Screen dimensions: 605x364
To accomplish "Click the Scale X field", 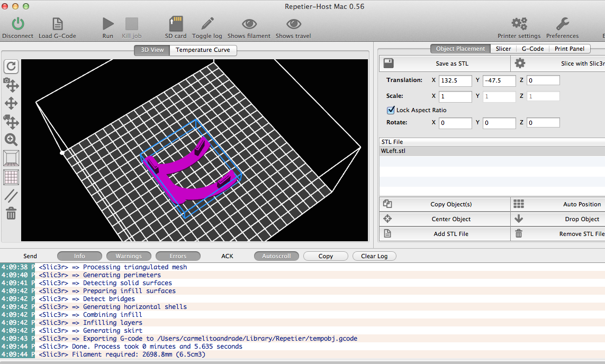I will pyautogui.click(x=455, y=96).
